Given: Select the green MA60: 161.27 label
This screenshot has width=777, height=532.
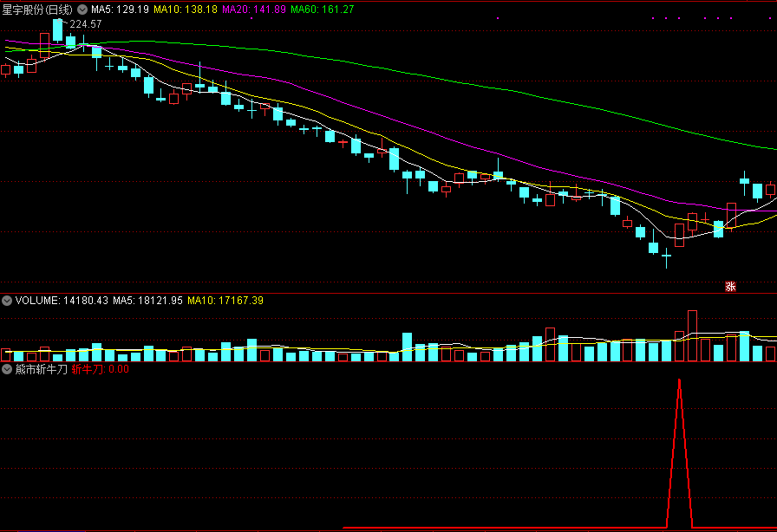Looking at the screenshot, I should coord(323,10).
